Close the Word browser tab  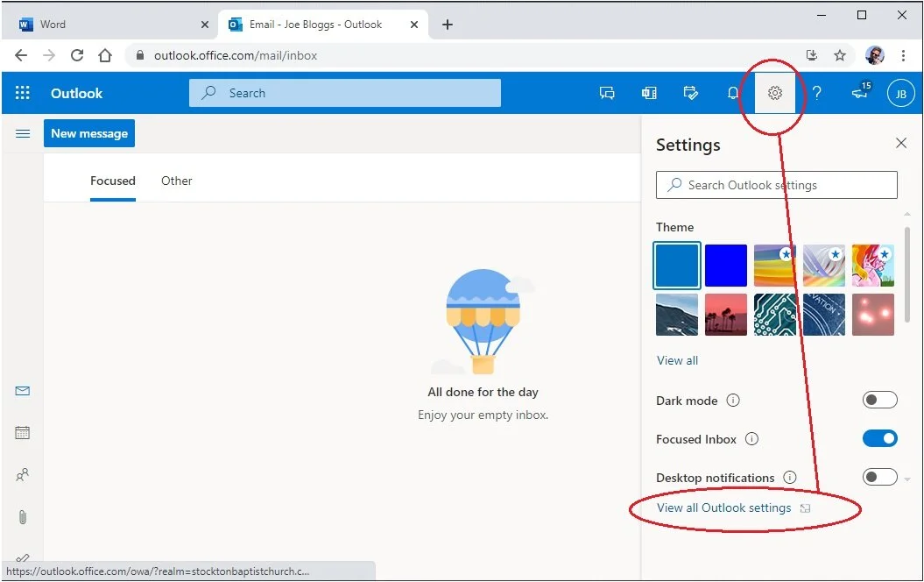coord(204,25)
